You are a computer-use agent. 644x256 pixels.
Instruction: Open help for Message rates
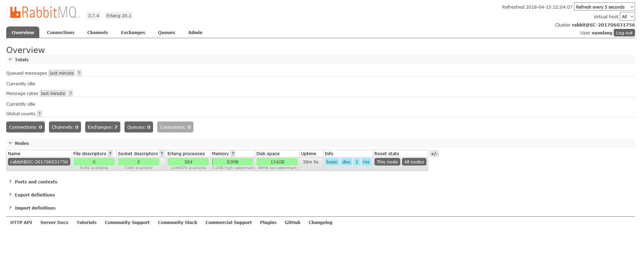[x=70, y=93]
